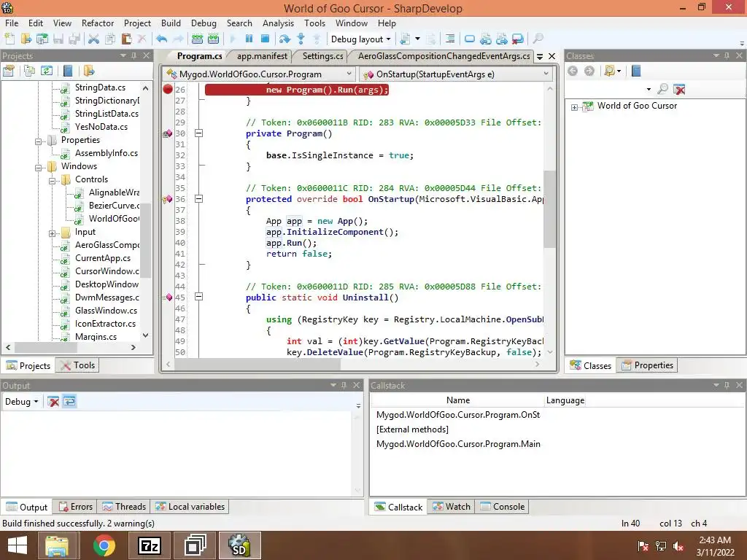Select AssemblyInfo.cs in the project tree
747x560 pixels.
tap(107, 153)
